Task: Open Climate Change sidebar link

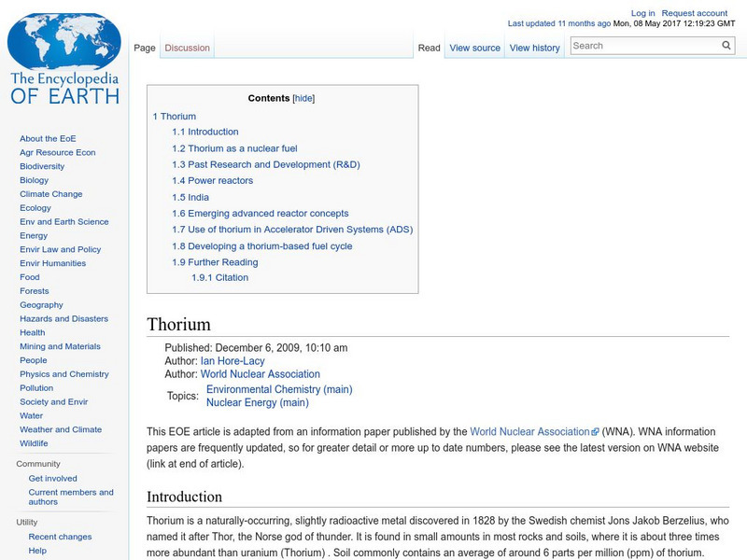Action: (x=51, y=194)
